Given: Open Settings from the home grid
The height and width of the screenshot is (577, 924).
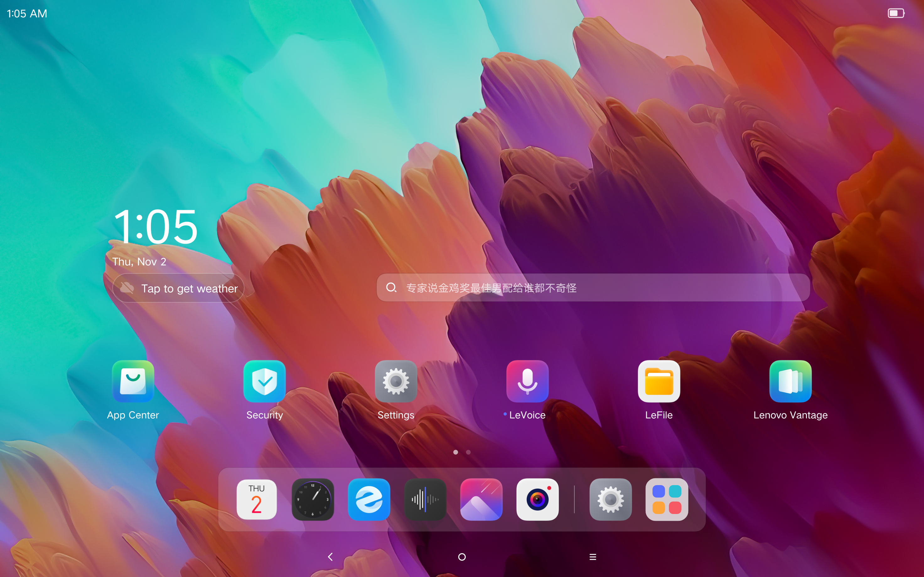Looking at the screenshot, I should [395, 381].
